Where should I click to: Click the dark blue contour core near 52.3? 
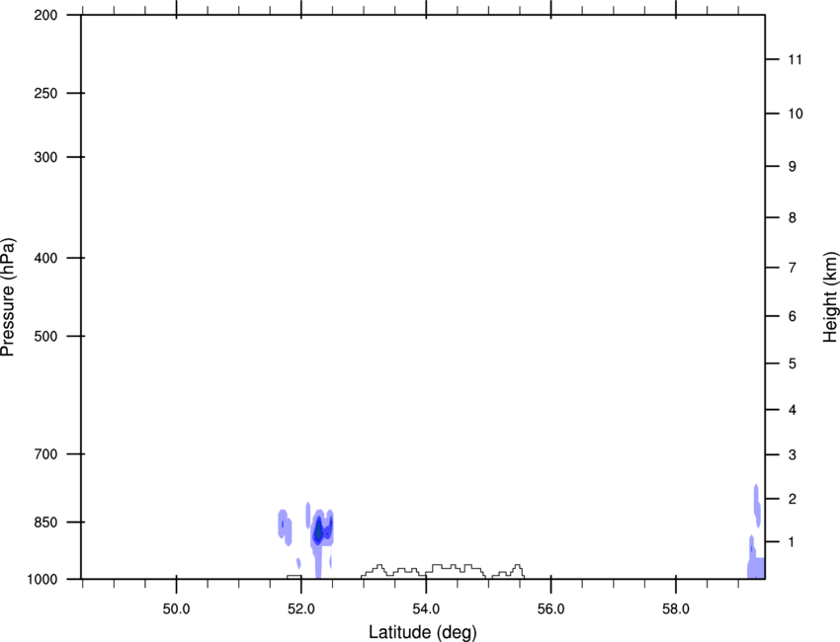[318, 530]
